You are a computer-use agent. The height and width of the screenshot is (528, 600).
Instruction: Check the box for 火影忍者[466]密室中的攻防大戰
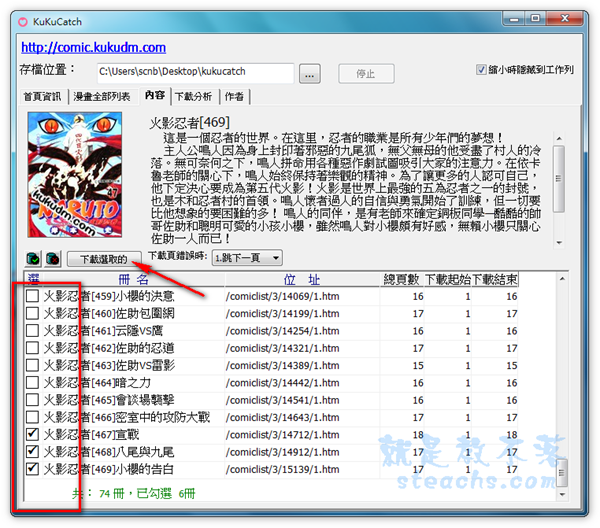(33, 417)
